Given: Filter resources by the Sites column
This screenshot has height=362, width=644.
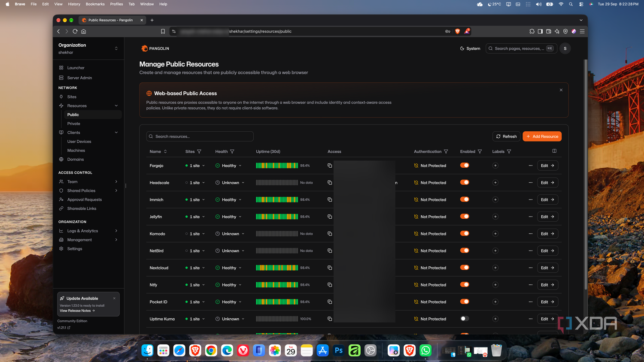Looking at the screenshot, I should pos(199,151).
